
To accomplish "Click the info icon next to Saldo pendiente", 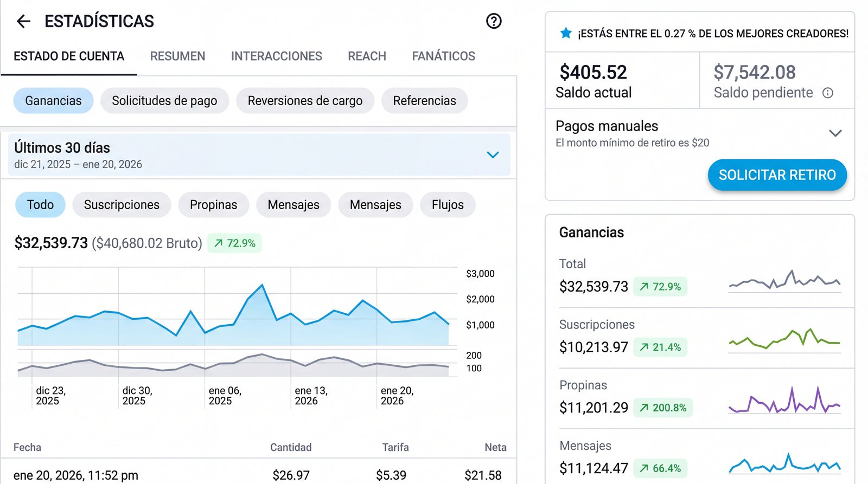I will 827,93.
